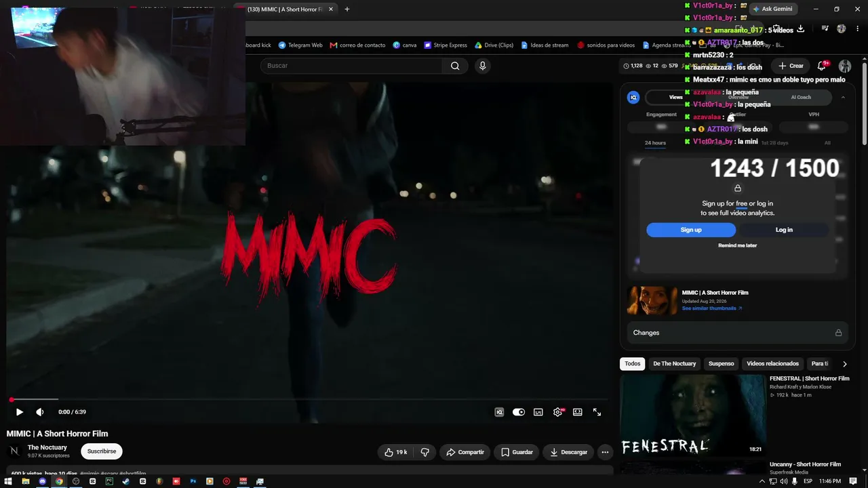This screenshot has height=488, width=868.
Task: Click the vidIQ logo in analytics panel
Action: point(633,97)
